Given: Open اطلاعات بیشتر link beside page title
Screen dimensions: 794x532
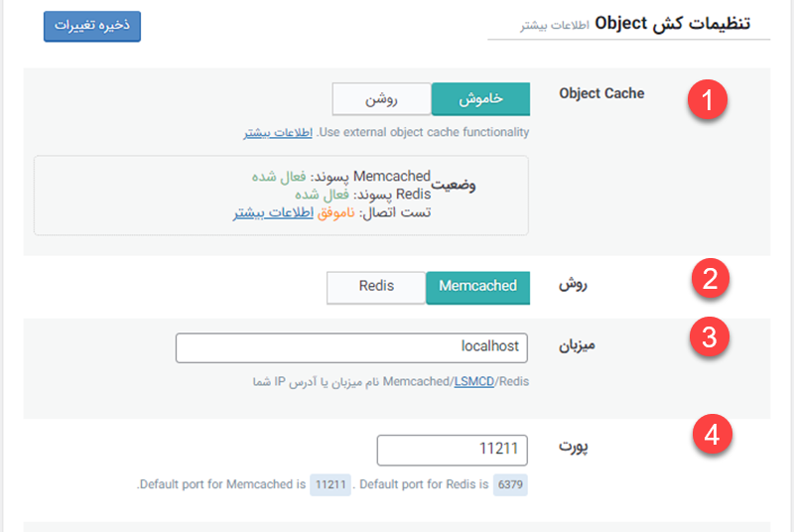Looking at the screenshot, I should (555, 25).
